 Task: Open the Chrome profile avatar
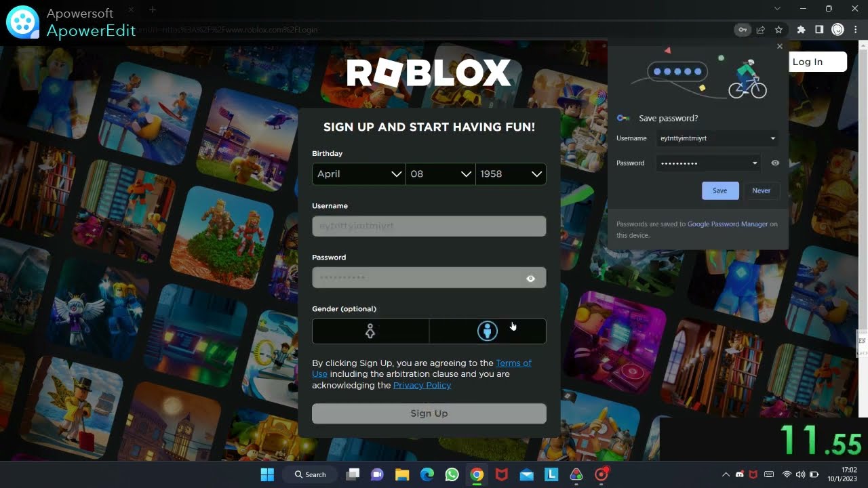(x=837, y=30)
